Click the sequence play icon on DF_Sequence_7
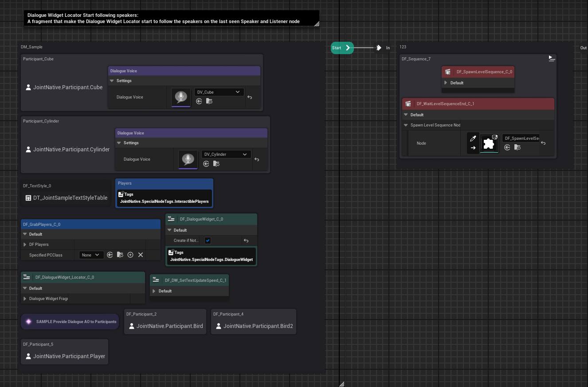588x387 pixels. click(551, 58)
